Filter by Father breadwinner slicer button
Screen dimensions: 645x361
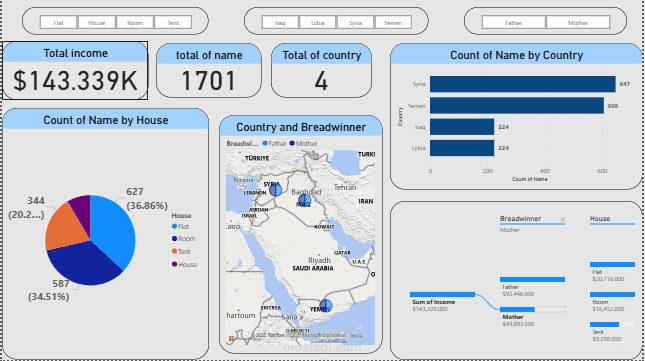click(x=514, y=22)
